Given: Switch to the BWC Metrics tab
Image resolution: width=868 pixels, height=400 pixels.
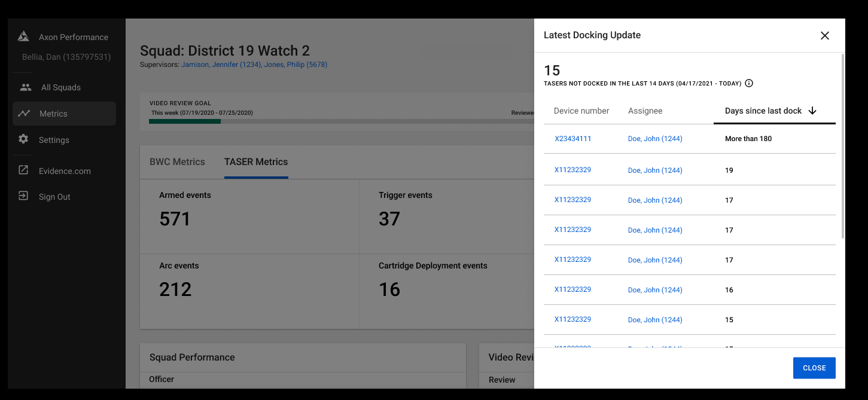Looking at the screenshot, I should [176, 161].
